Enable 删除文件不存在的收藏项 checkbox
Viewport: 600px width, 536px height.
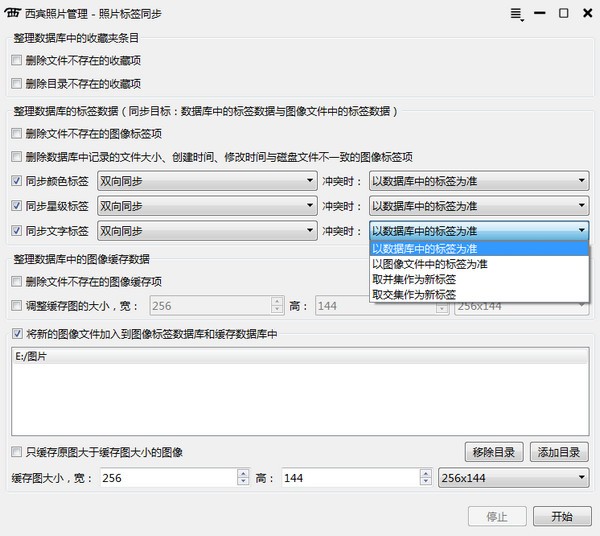pyautogui.click(x=16, y=61)
